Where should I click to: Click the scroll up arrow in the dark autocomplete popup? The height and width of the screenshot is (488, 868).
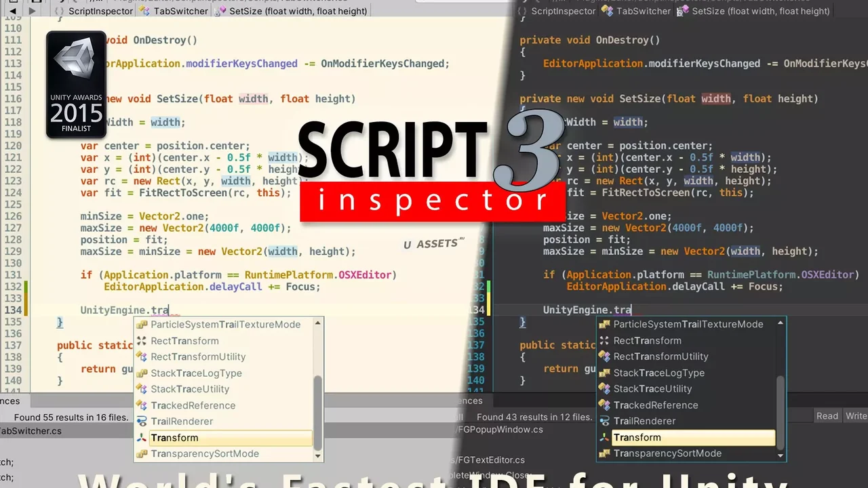(x=781, y=323)
